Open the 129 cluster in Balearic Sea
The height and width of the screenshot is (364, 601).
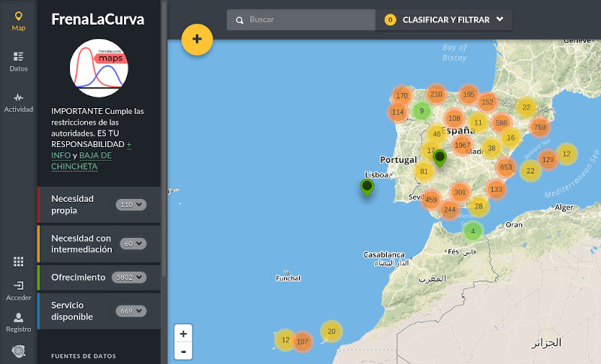[548, 159]
